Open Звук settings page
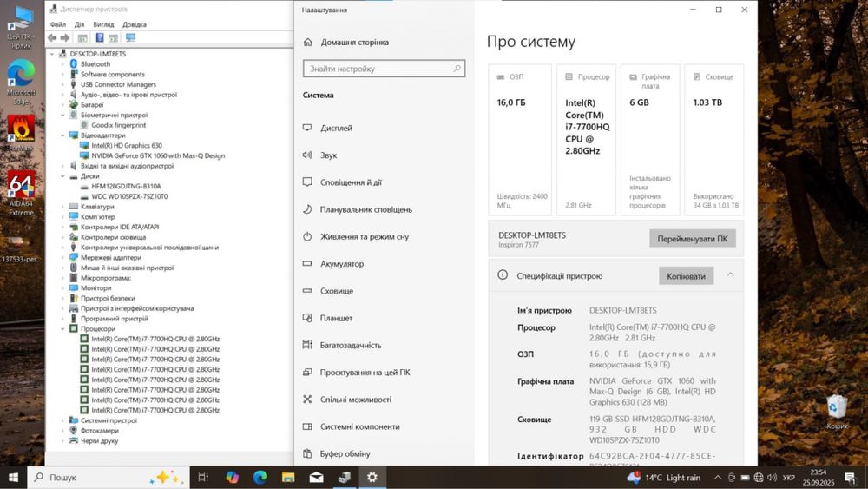 pyautogui.click(x=328, y=155)
